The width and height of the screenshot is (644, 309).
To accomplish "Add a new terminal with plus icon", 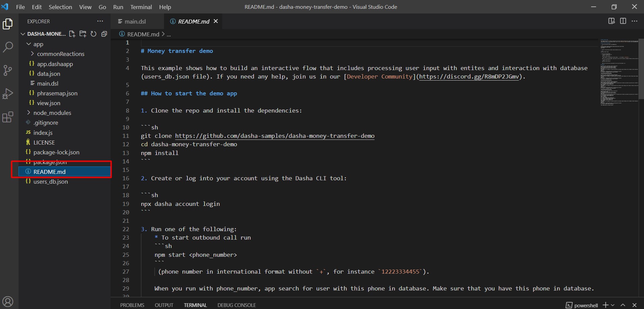I will pyautogui.click(x=606, y=305).
